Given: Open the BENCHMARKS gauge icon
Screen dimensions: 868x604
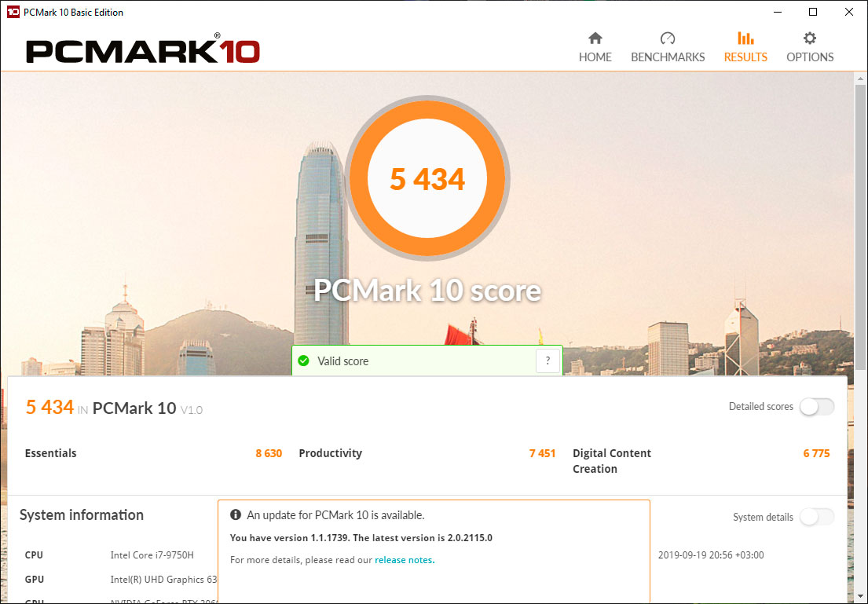Looking at the screenshot, I should click(x=668, y=38).
